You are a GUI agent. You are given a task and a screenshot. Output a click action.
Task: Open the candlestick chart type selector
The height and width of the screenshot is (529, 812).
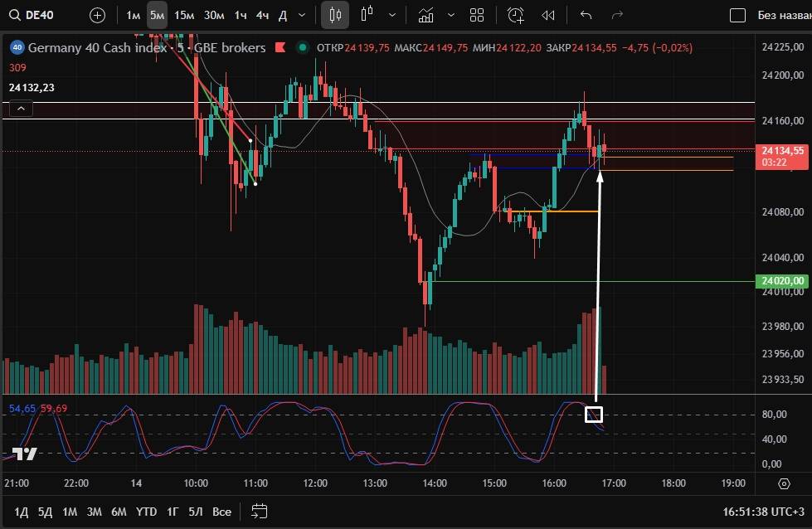(x=335, y=15)
